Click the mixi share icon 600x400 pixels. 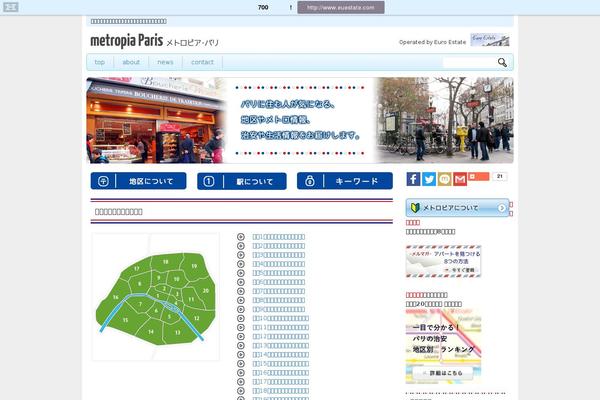coord(445,179)
